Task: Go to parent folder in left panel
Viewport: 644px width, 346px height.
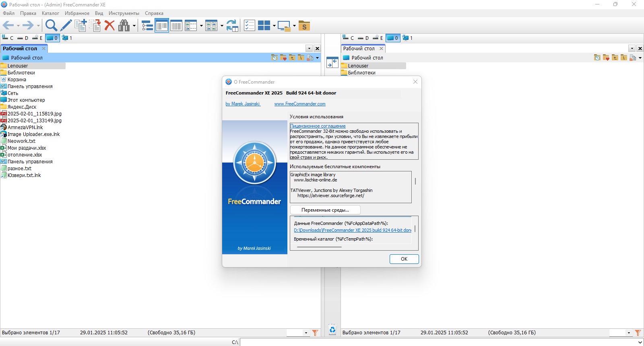Action: pyautogui.click(x=292, y=58)
